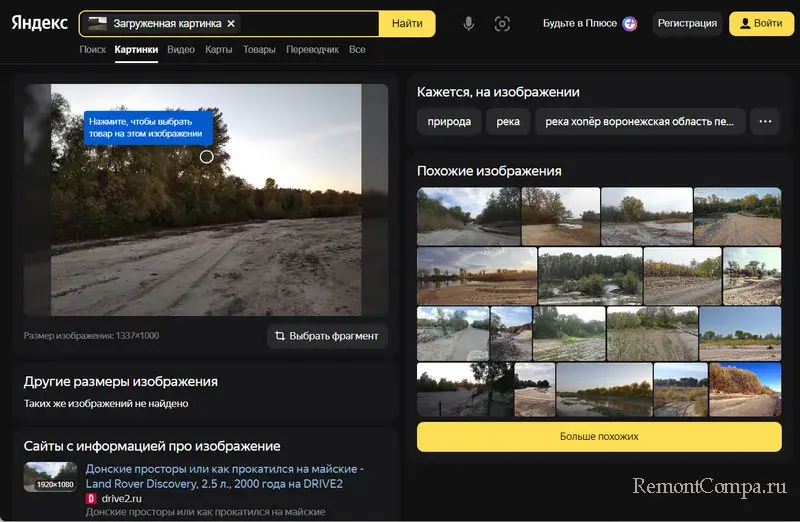Show more with Больше похожих button
This screenshot has height=522, width=800.
[x=598, y=436]
